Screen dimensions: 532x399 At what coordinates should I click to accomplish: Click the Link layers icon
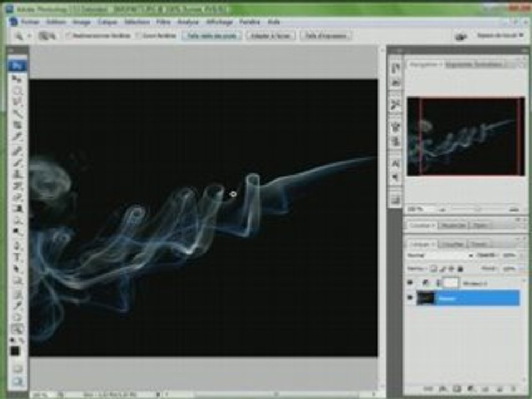click(x=428, y=389)
